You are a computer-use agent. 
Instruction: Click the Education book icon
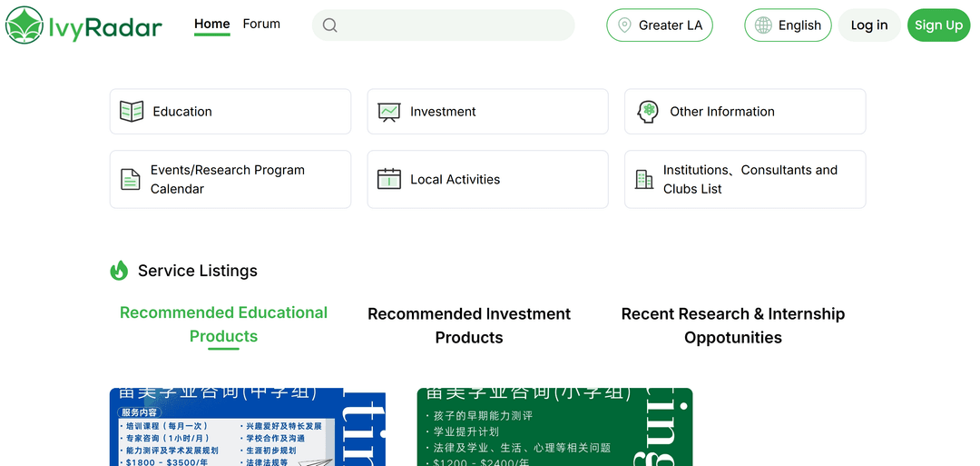coord(132,112)
